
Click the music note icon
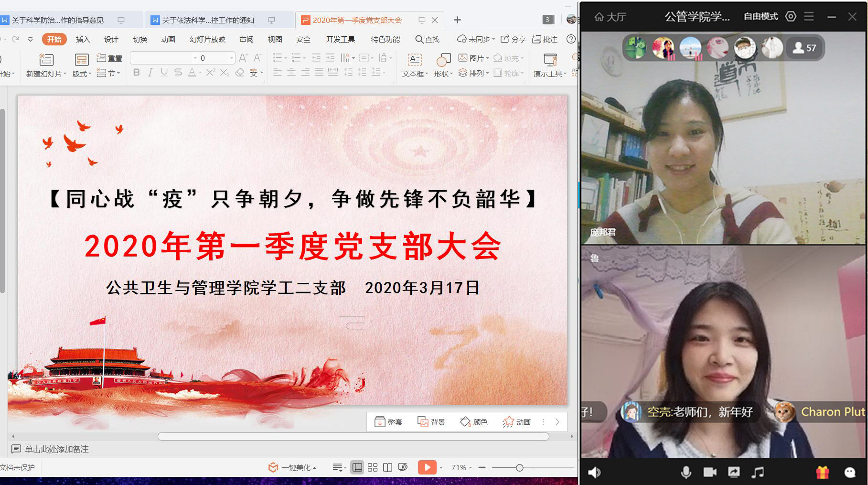[x=758, y=472]
